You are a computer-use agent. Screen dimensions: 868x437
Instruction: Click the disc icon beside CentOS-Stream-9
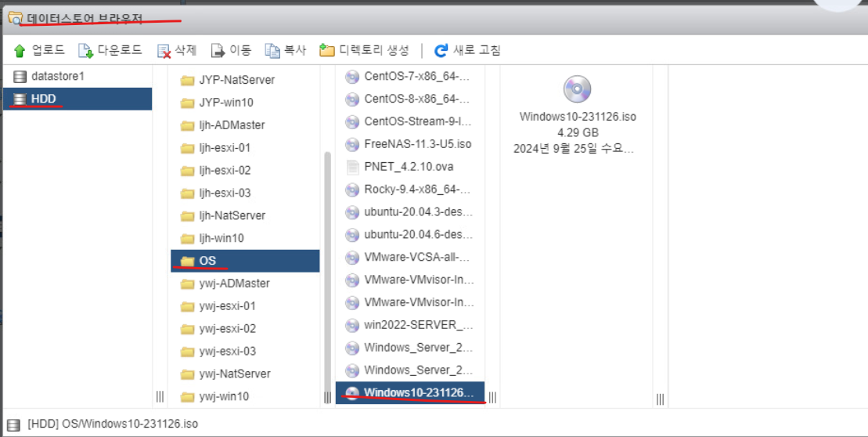(352, 122)
